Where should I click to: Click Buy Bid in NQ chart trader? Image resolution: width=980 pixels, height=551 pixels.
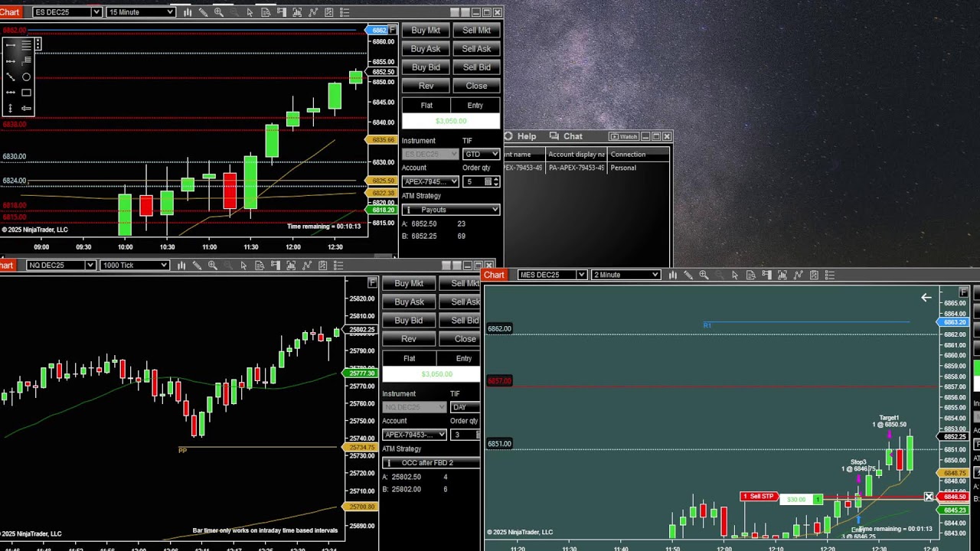(409, 321)
